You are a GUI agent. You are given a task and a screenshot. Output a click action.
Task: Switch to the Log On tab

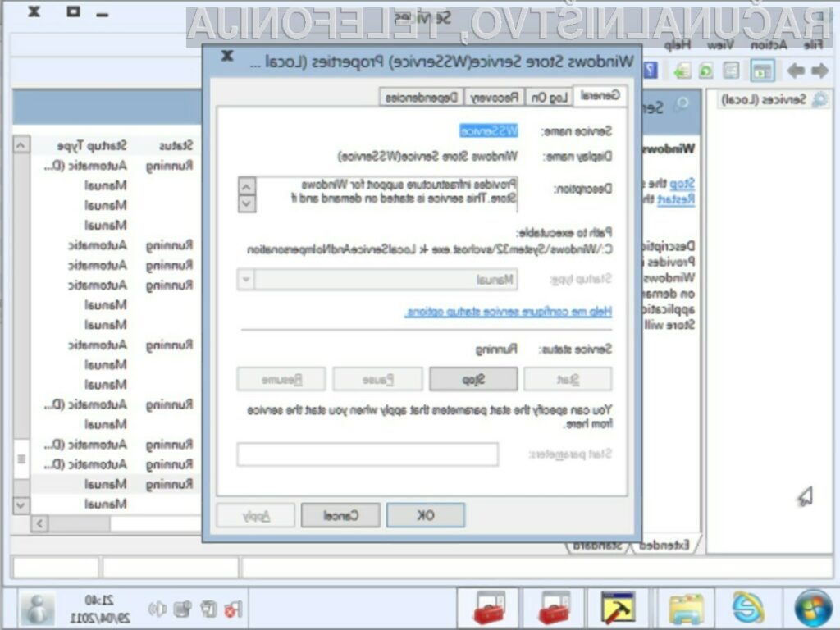[x=549, y=97]
